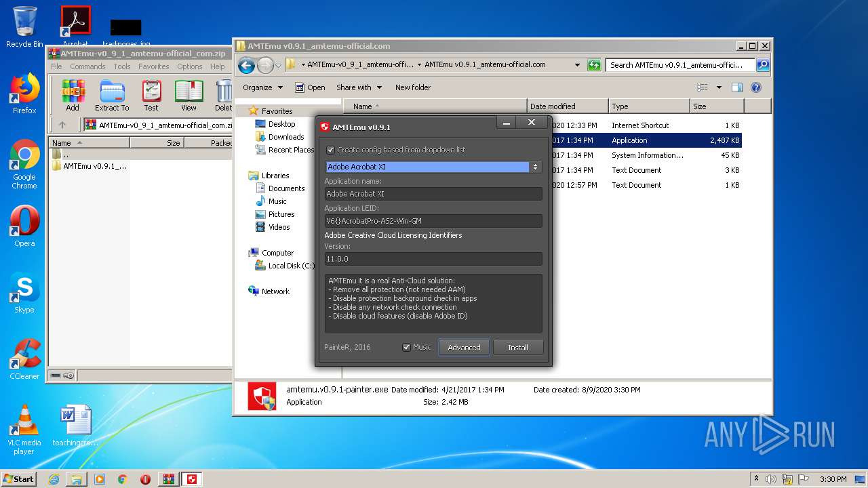Viewport: 868px width, 488px height.
Task: Click the Explorer Back navigation button
Action: [246, 65]
